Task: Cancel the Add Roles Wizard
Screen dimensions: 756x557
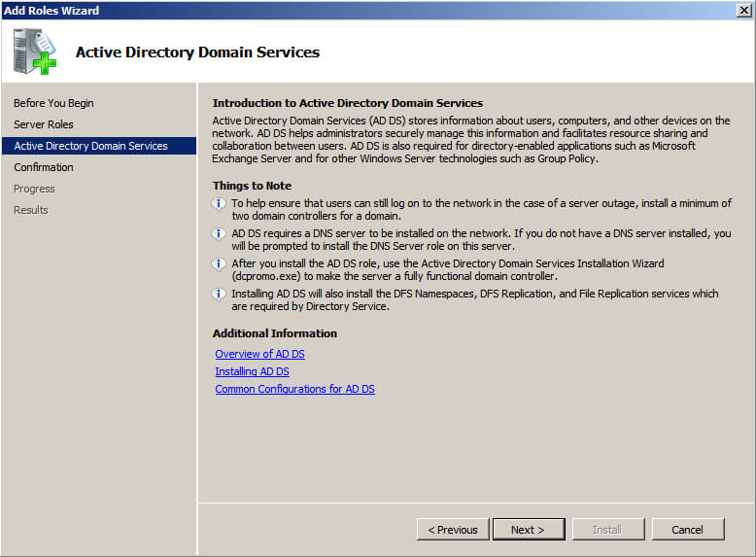Action: click(688, 530)
